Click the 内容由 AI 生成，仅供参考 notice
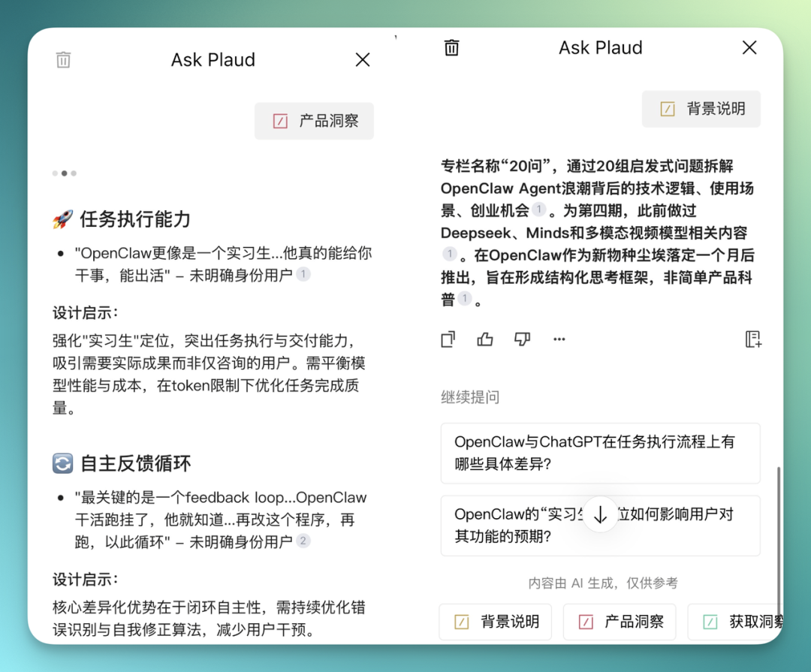The image size is (811, 672). click(x=602, y=583)
